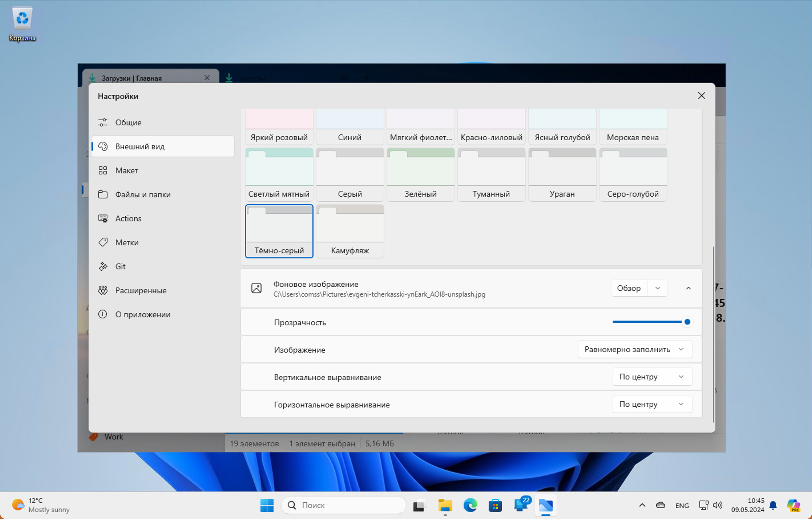Open the Внешний вид settings section
The image size is (812, 519).
[x=140, y=146]
